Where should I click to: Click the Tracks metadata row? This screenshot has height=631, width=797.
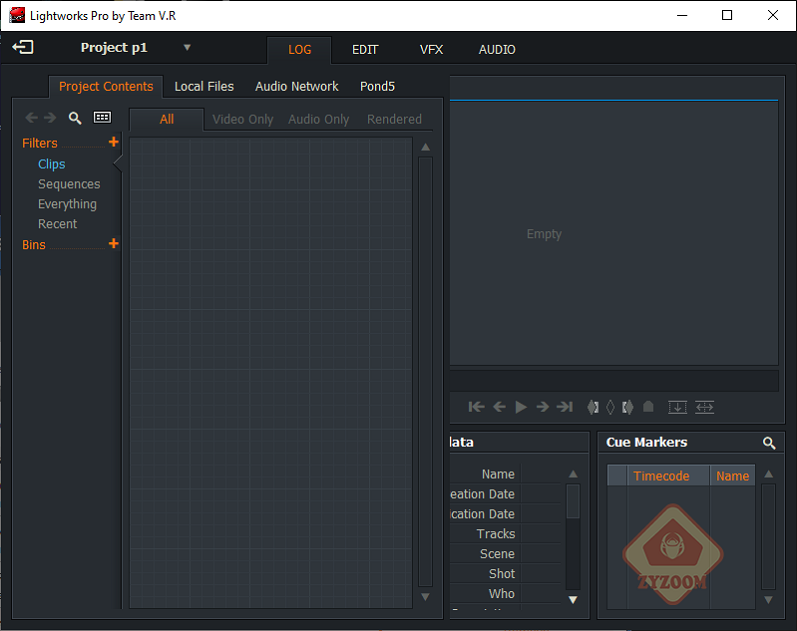506,534
